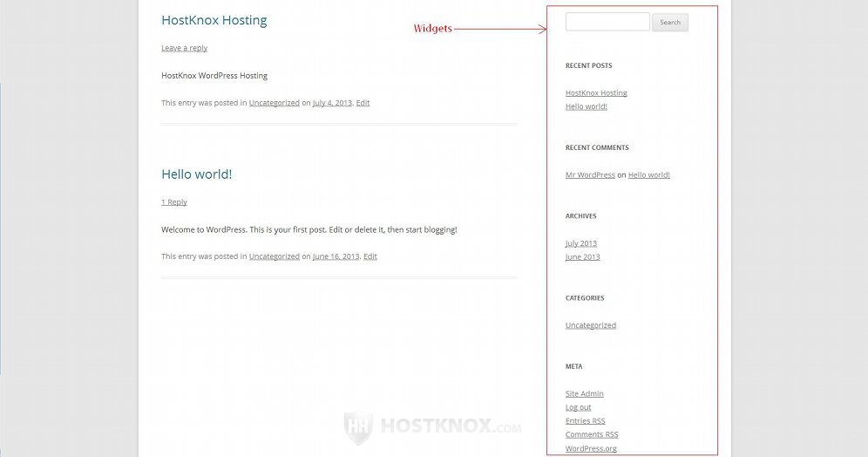Open the 1 Reply link
This screenshot has height=457, width=868.
tap(174, 202)
